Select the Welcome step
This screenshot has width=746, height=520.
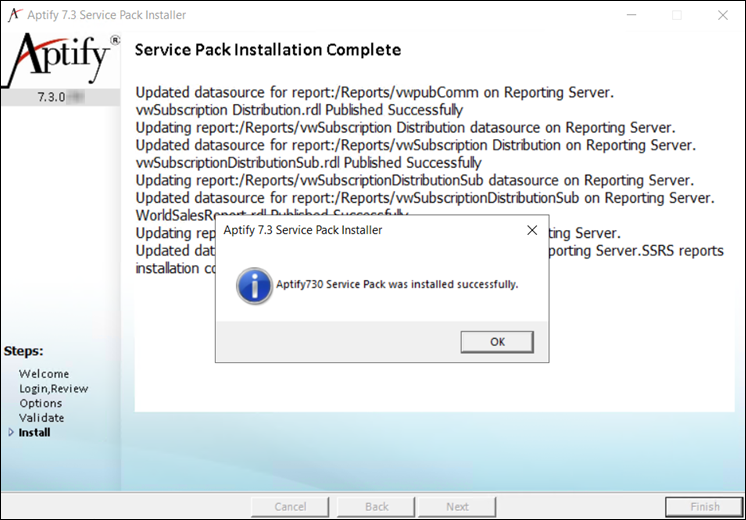[44, 374]
